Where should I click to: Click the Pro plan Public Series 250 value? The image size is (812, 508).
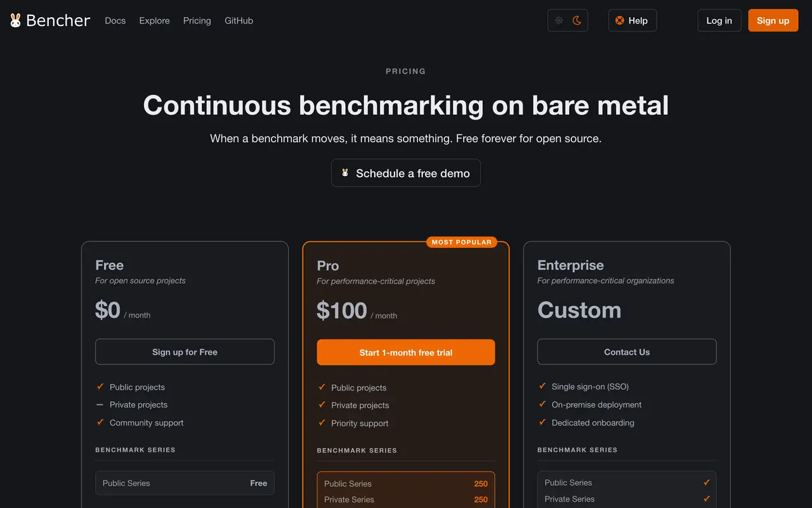pos(481,484)
